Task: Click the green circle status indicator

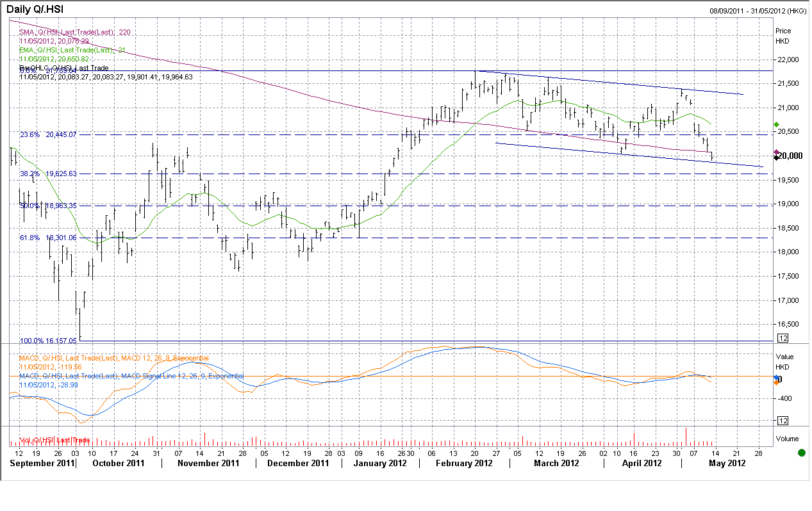Action: pos(802,453)
